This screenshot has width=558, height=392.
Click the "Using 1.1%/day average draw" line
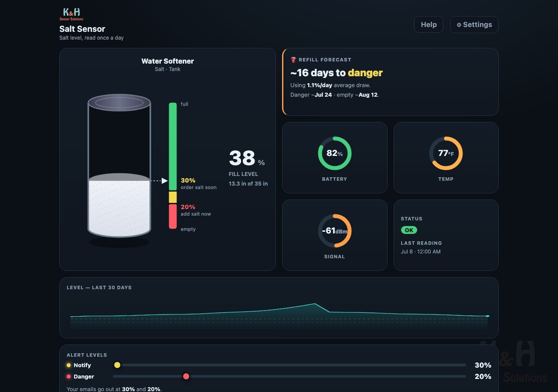point(330,85)
